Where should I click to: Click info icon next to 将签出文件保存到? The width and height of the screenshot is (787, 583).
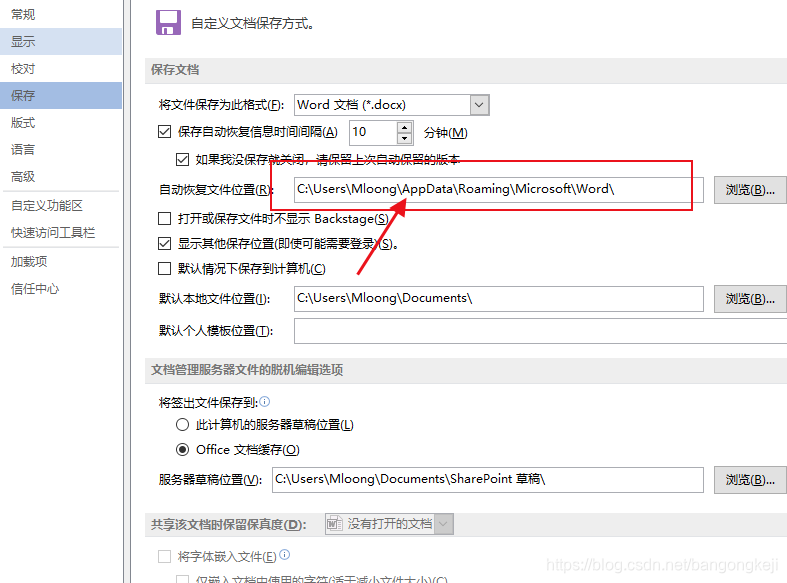coord(265,401)
